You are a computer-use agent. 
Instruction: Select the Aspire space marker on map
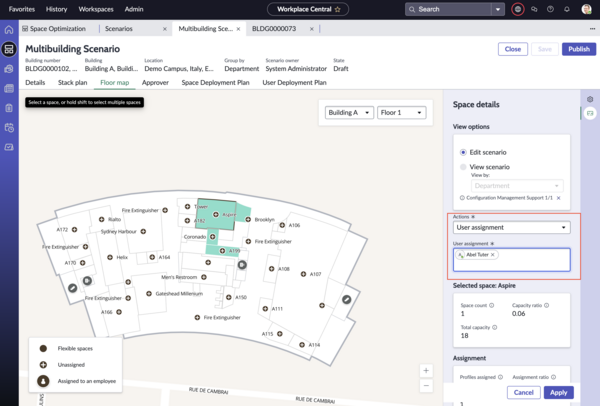click(x=216, y=215)
